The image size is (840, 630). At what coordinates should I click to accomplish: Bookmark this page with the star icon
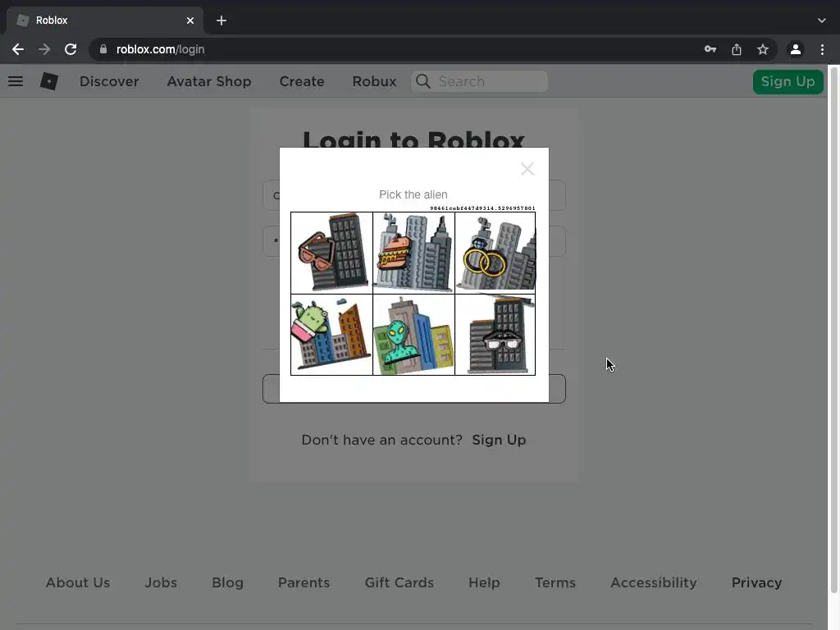(x=763, y=49)
